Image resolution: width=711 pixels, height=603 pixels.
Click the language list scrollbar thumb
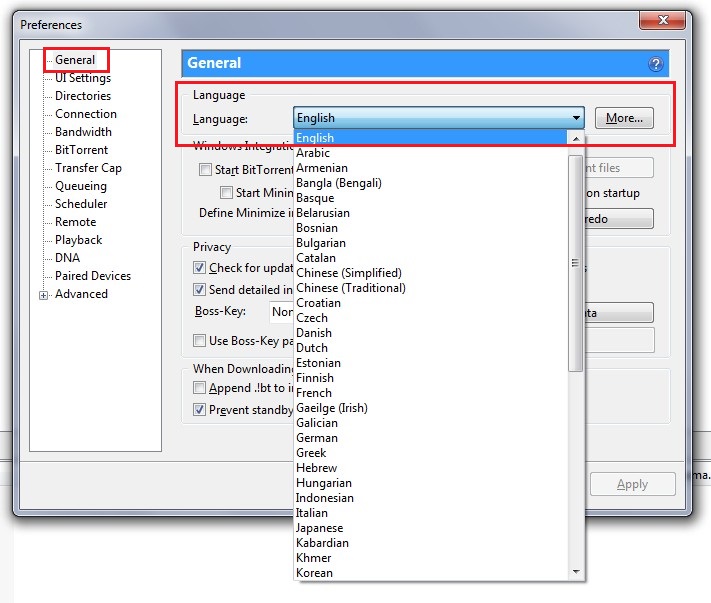(x=575, y=263)
